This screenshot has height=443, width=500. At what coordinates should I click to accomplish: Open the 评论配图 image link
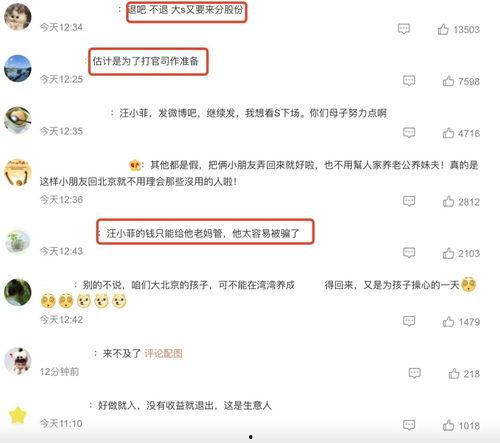click(x=163, y=354)
